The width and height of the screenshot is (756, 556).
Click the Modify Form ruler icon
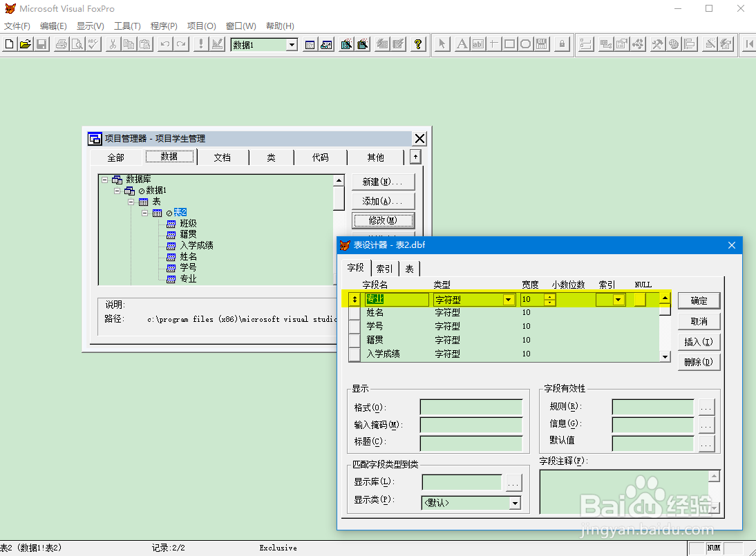point(218,44)
